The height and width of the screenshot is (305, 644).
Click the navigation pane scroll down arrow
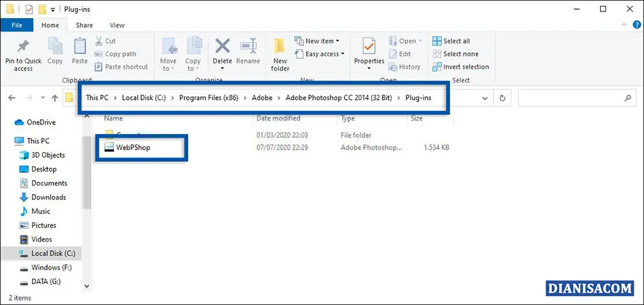click(86, 286)
